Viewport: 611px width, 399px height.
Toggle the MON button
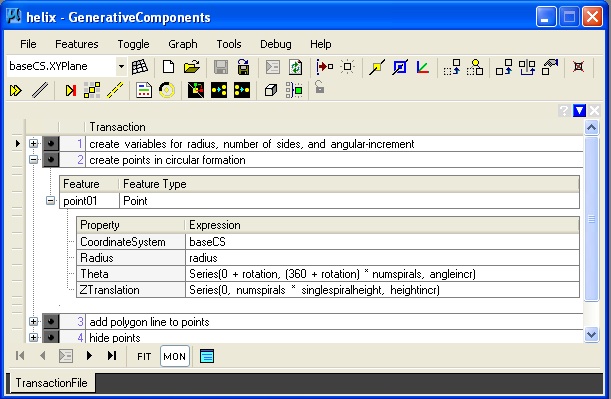pos(175,356)
